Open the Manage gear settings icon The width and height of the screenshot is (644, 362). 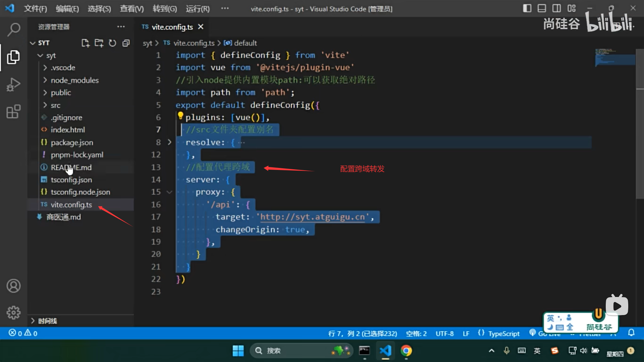point(13,312)
